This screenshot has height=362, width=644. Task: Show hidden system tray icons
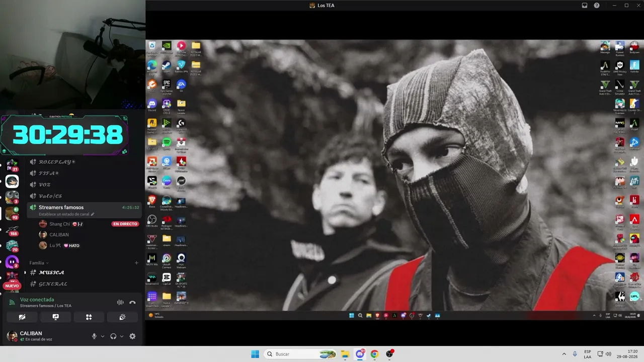(564, 354)
